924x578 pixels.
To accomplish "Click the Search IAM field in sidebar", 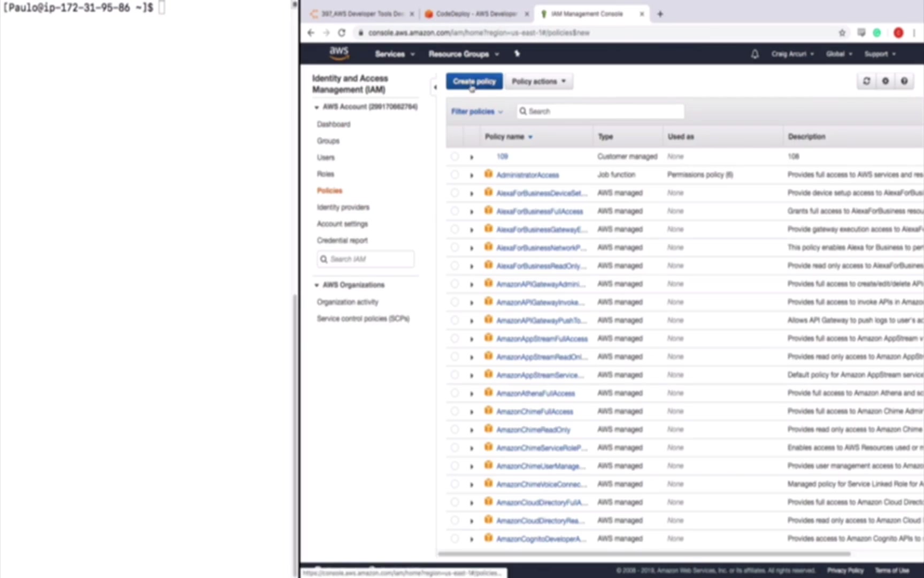I will 365,259.
